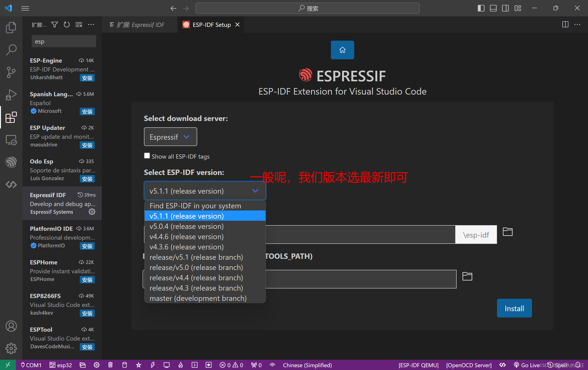Select master (development branch) option
The image size is (588, 370).
click(x=205, y=298)
